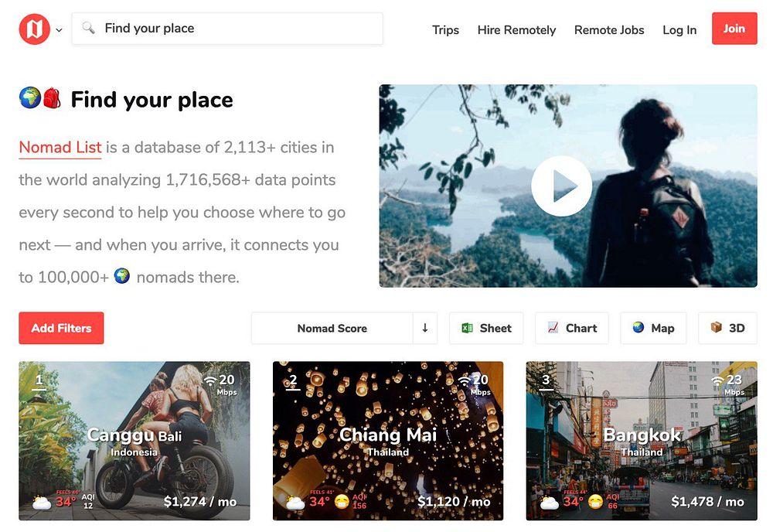The width and height of the screenshot is (773, 532).
Task: Open the Canggu Bali city card
Action: [134, 441]
